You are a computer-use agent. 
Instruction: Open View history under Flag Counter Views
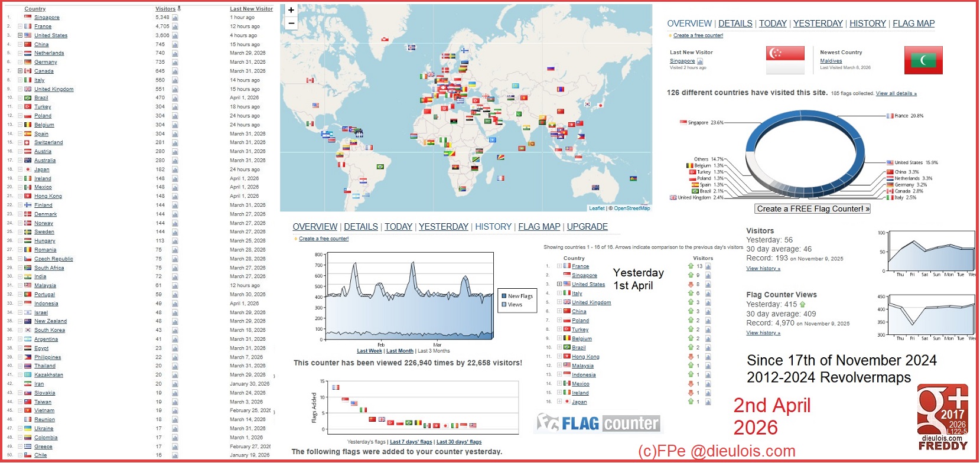(763, 333)
